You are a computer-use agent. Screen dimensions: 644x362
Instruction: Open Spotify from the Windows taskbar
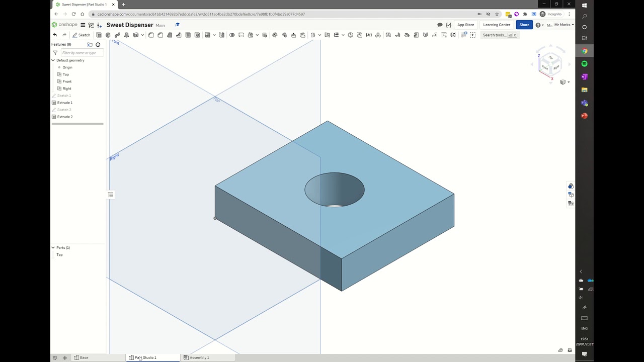tap(584, 64)
